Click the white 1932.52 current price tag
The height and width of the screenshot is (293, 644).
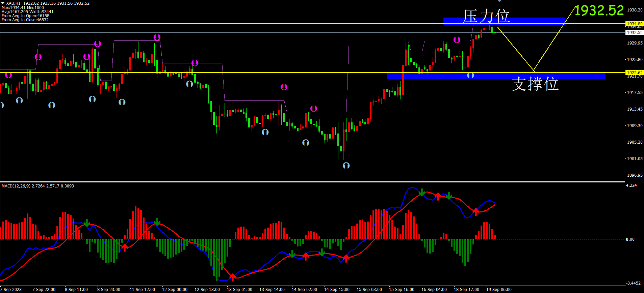(x=635, y=33)
